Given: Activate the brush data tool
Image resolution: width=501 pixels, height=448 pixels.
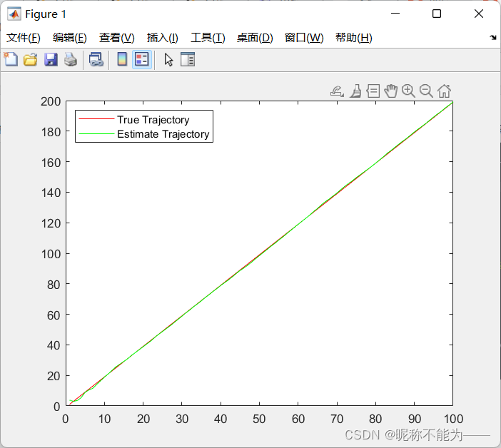Looking at the screenshot, I should tap(355, 91).
